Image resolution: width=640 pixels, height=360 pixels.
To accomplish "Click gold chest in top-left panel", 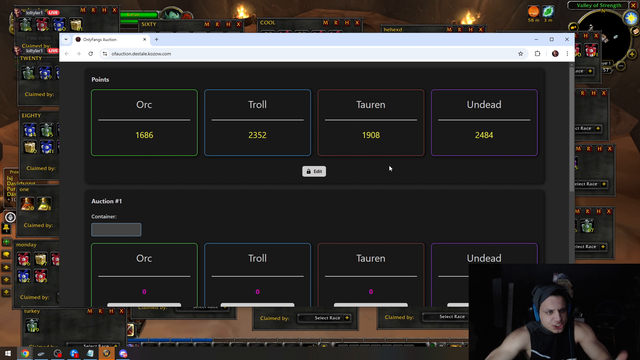I will tap(76, 25).
